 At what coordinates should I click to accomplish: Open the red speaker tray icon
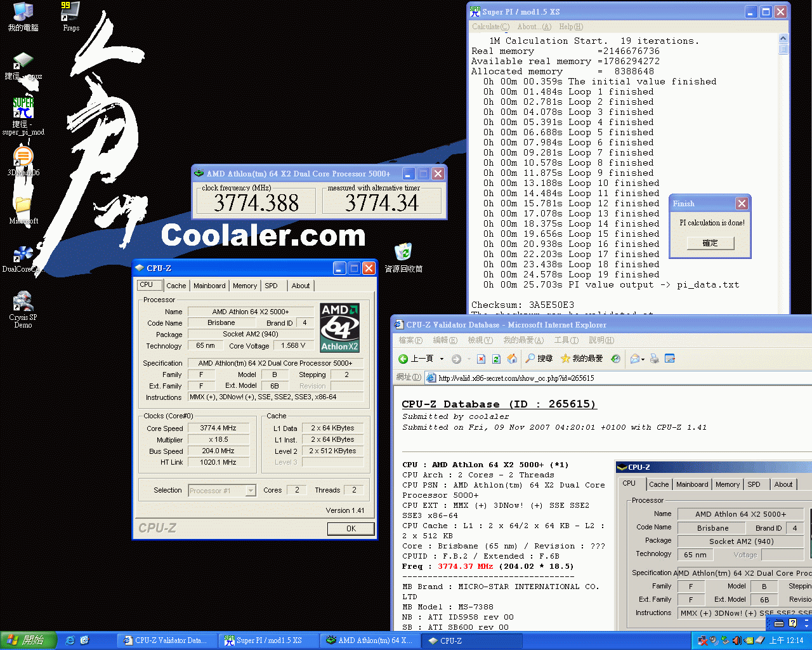click(x=737, y=640)
